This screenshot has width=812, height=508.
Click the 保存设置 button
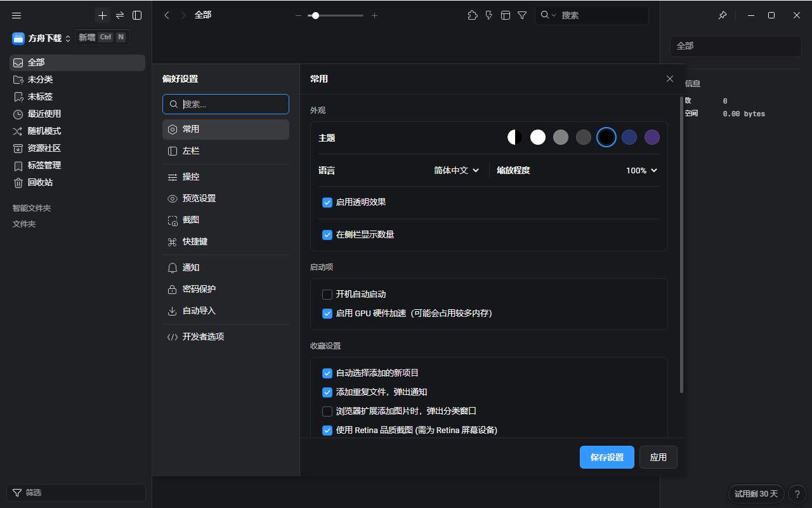tap(606, 457)
